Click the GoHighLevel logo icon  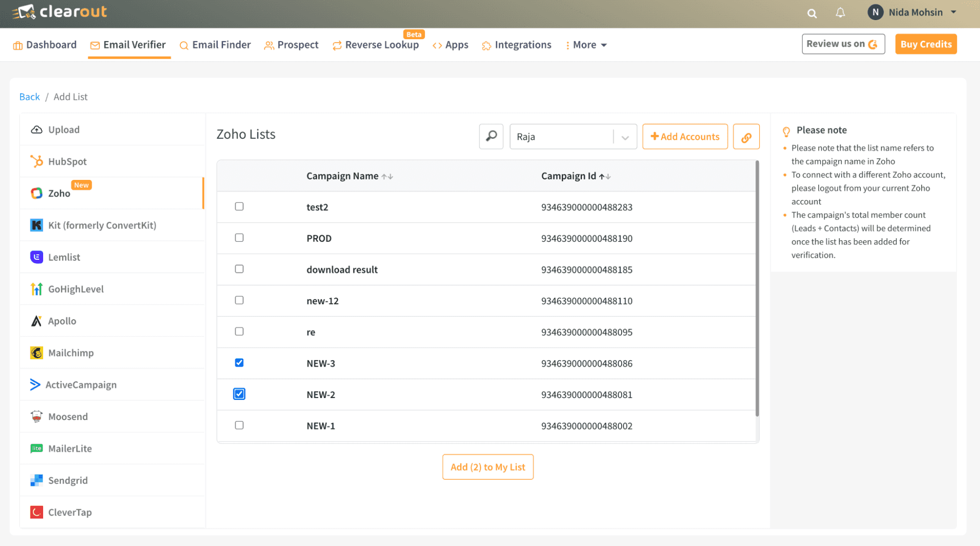36,289
